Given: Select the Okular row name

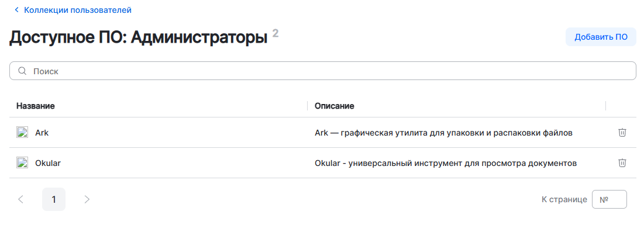Looking at the screenshot, I should click(48, 164).
